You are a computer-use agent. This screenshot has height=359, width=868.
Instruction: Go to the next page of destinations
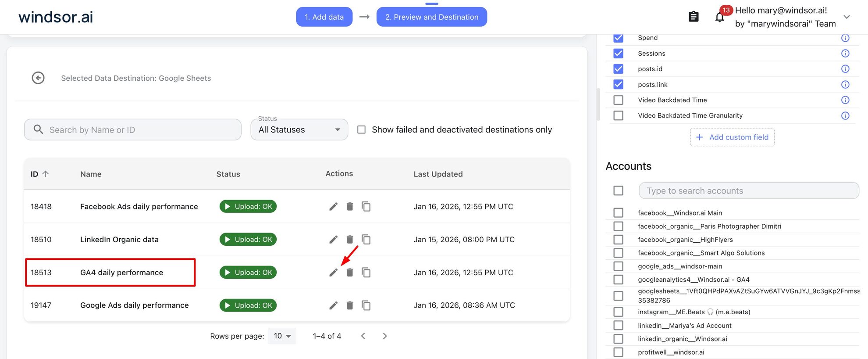tap(385, 336)
